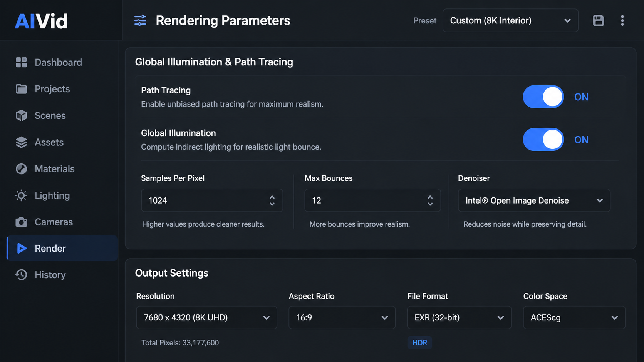Expand the Resolution 7680 x 4320 dropdown
This screenshot has width=644, height=362.
pyautogui.click(x=206, y=317)
